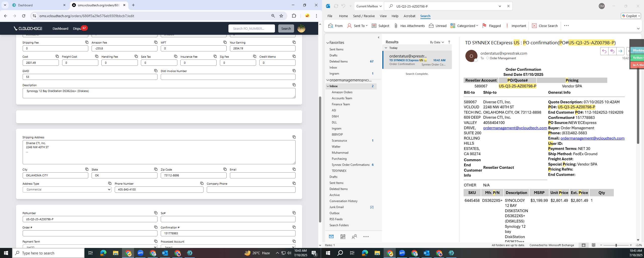This screenshot has width=644, height=258.
Task: Switch to Dashboard browser tab
Action: coord(38,5)
